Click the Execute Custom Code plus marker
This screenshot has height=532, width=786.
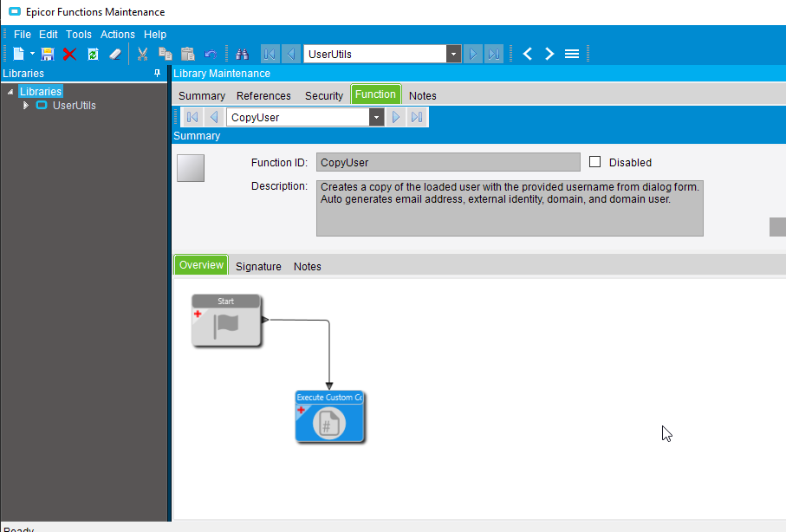(302, 410)
